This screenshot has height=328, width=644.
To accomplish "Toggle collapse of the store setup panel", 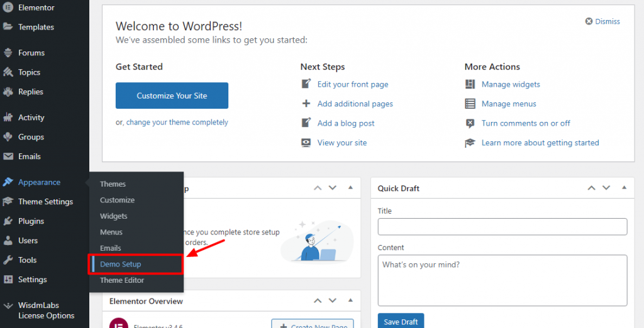I will click(x=350, y=188).
